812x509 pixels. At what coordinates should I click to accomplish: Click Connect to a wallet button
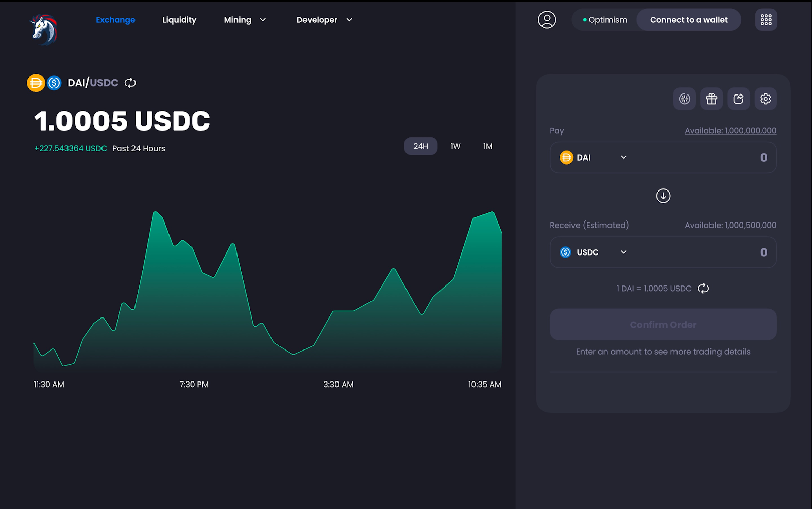pyautogui.click(x=689, y=20)
